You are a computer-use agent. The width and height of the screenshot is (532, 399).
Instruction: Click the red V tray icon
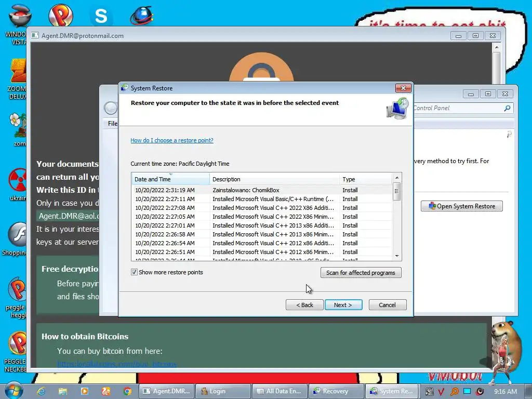click(x=441, y=392)
